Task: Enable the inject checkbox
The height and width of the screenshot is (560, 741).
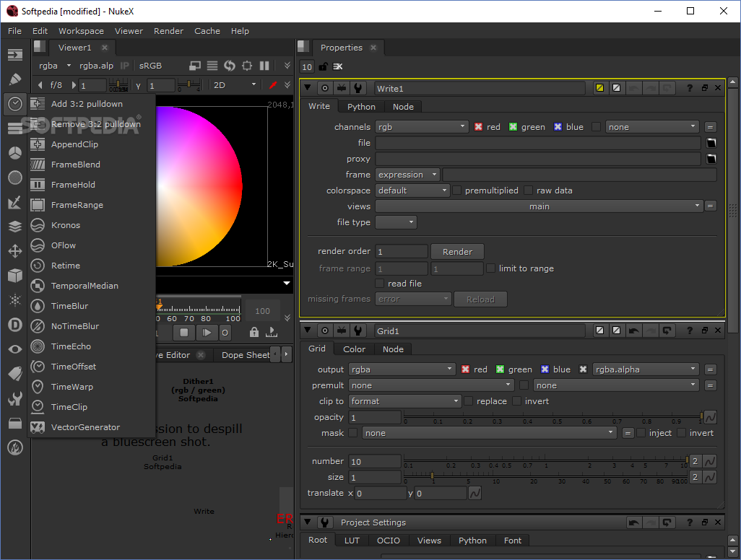Action: click(641, 433)
